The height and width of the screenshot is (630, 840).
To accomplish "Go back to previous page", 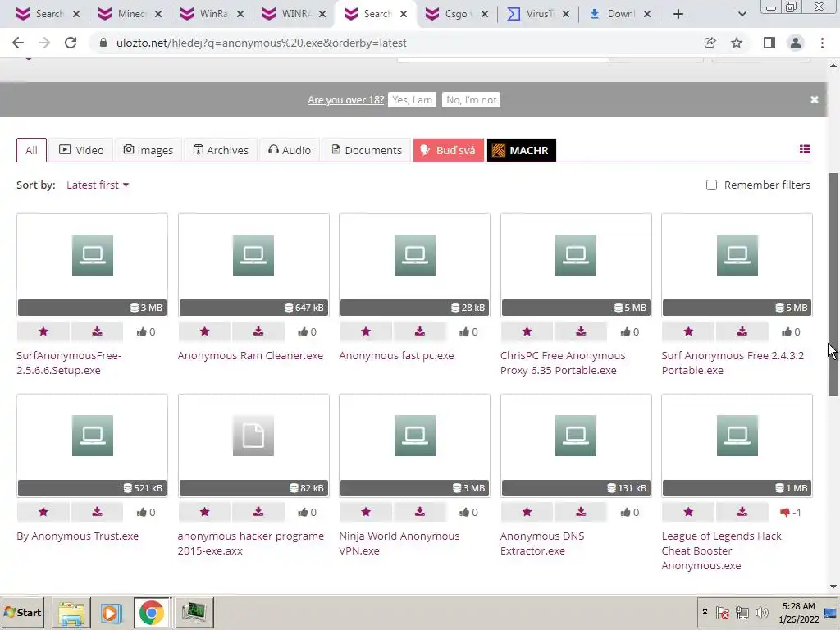I will [x=18, y=43].
